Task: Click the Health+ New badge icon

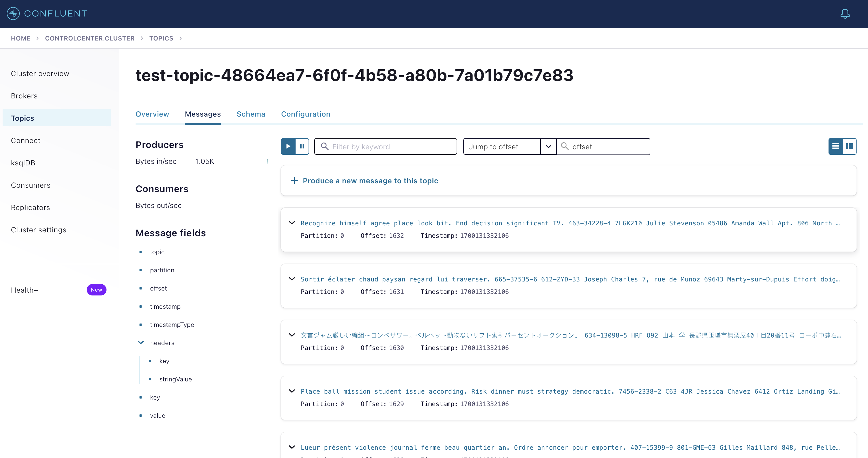Action: [96, 290]
